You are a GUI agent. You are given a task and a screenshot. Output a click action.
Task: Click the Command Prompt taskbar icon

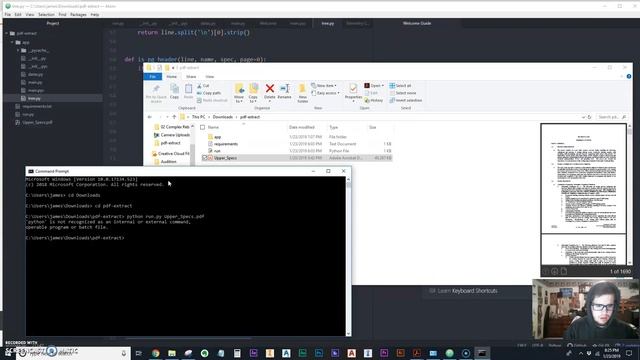coord(482,353)
